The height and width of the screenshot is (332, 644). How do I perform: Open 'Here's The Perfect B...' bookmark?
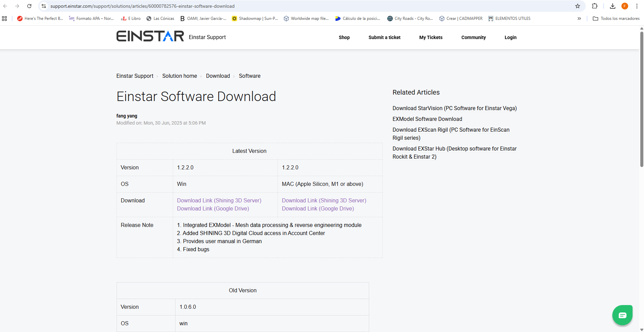(x=40, y=19)
